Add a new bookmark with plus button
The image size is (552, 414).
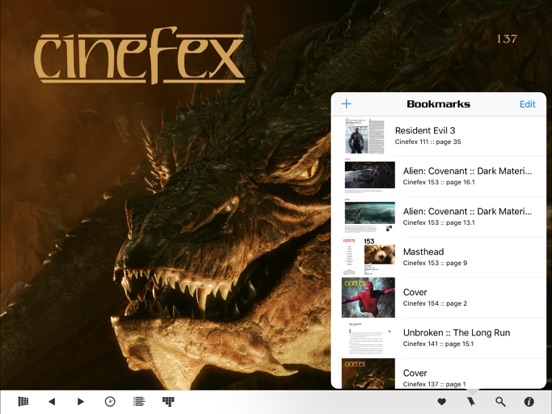346,104
